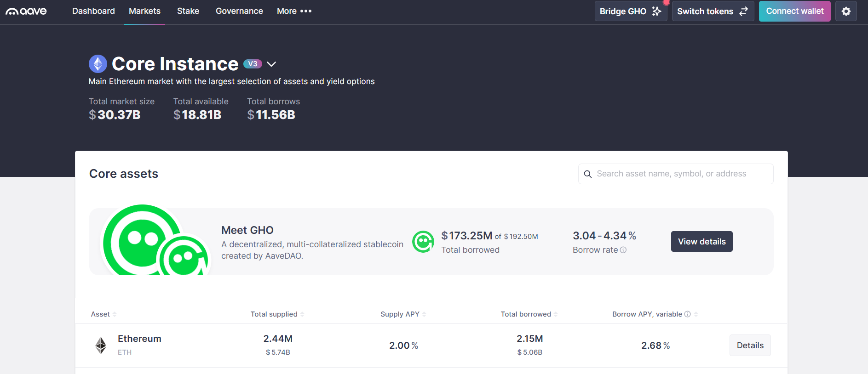
Task: Open the More menu
Action: (x=294, y=11)
